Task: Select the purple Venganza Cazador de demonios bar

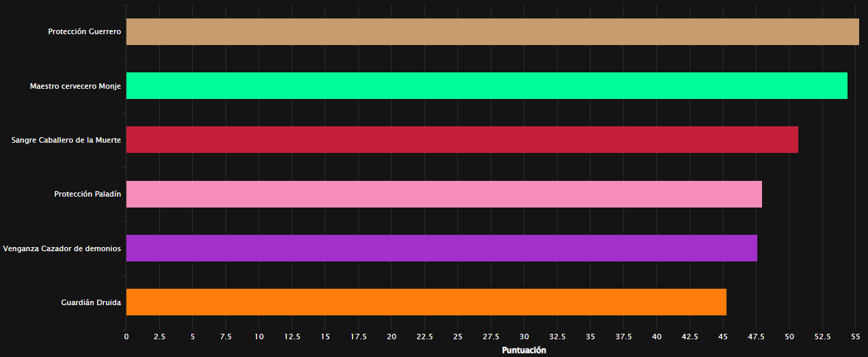Action: [x=442, y=248]
